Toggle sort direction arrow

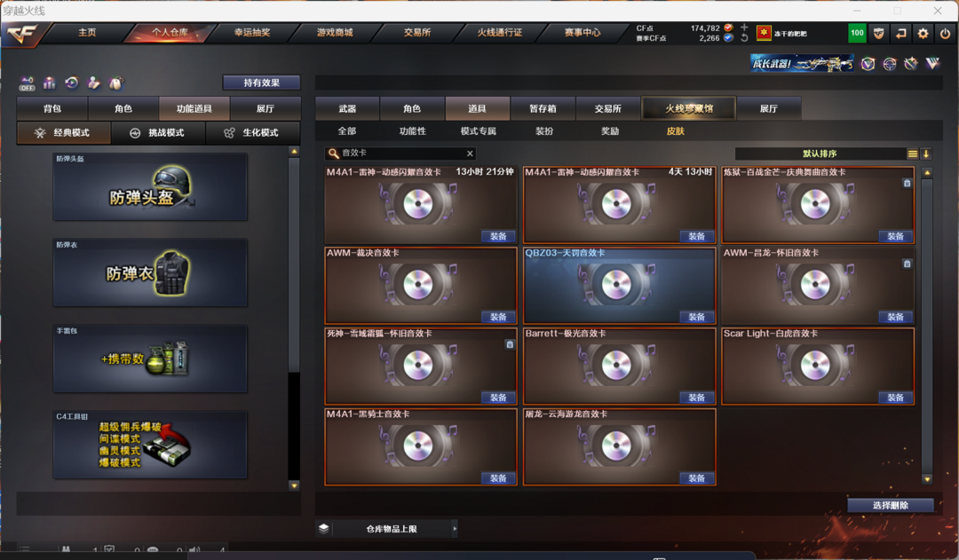pos(926,154)
